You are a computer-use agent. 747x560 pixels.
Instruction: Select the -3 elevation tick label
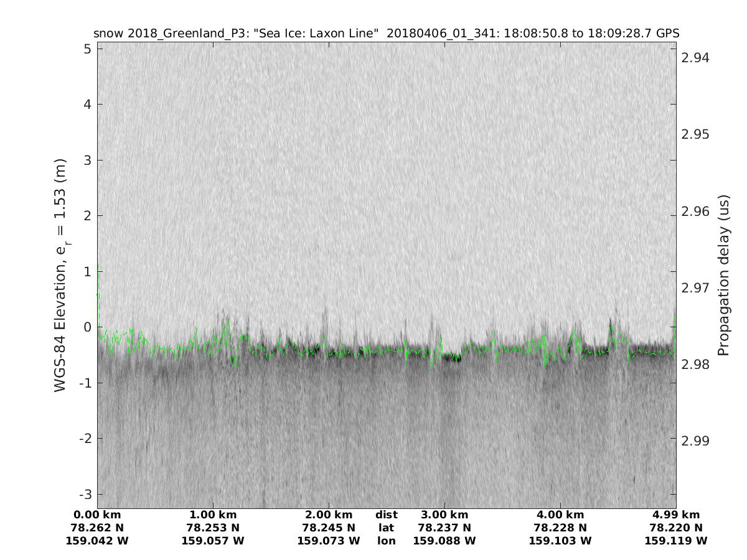click(x=83, y=495)
